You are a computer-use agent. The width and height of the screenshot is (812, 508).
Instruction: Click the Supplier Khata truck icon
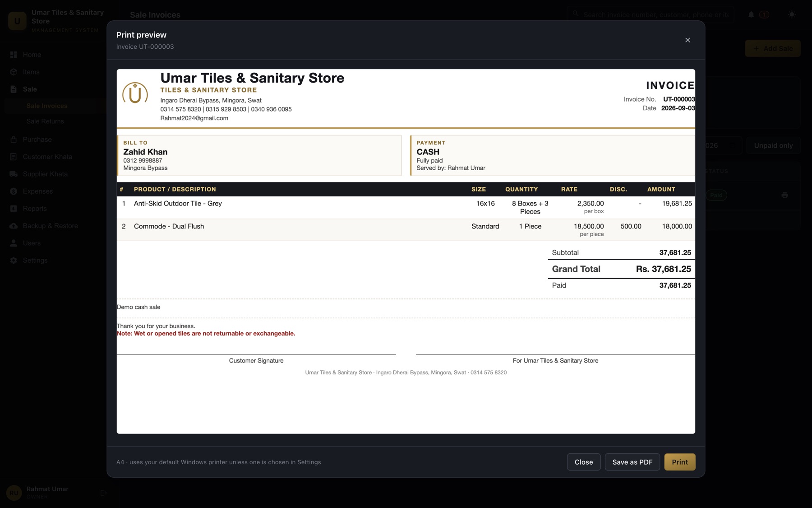14,174
